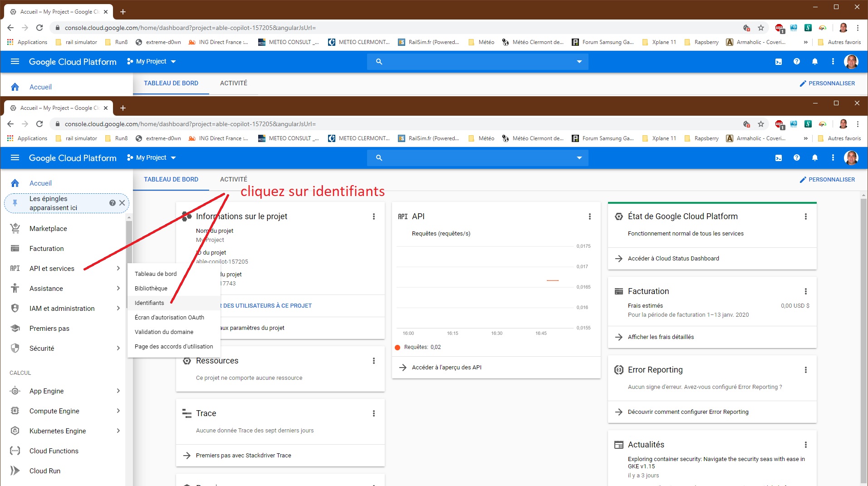Expand the App Engine submenu arrow
Screen dimensions: 868x486
pyautogui.click(x=118, y=391)
